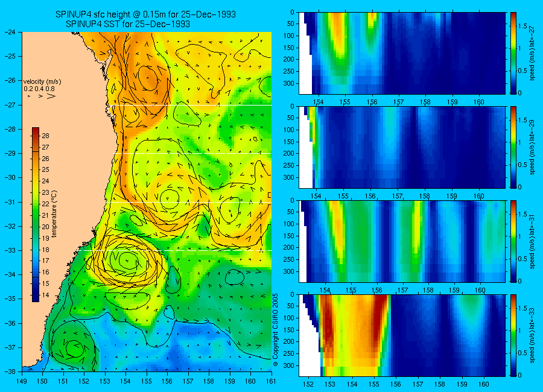Click the subtitle "SPINUP4 SST for 25-Dec-1993"
The height and width of the screenshot is (392, 543).
[x=128, y=24]
